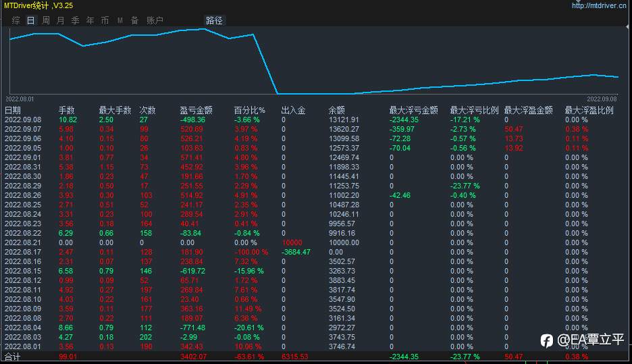
Task: Switch to the 综 summary tab
Action: pos(16,20)
